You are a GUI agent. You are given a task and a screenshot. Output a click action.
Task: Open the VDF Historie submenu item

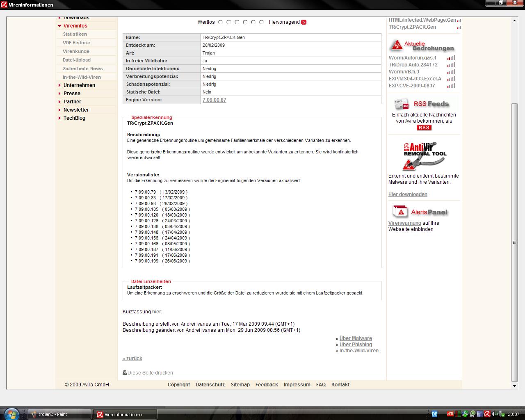[x=76, y=43]
